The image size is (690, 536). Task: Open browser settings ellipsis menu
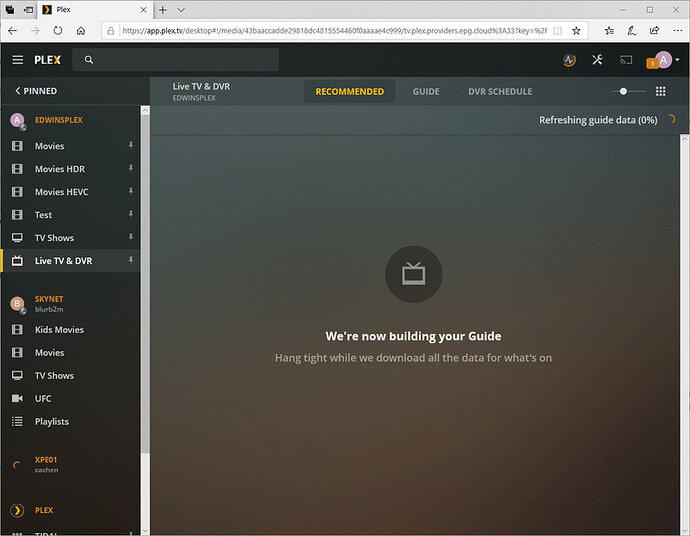(x=678, y=30)
